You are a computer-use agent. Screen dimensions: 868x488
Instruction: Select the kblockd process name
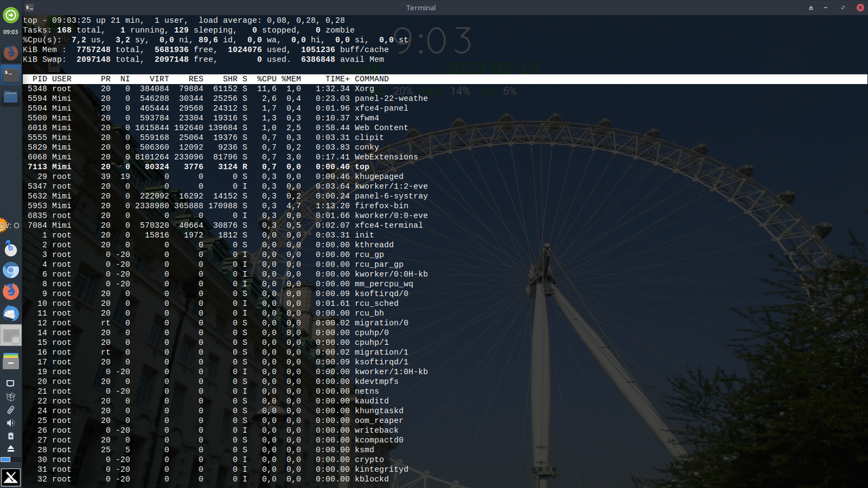372,479
